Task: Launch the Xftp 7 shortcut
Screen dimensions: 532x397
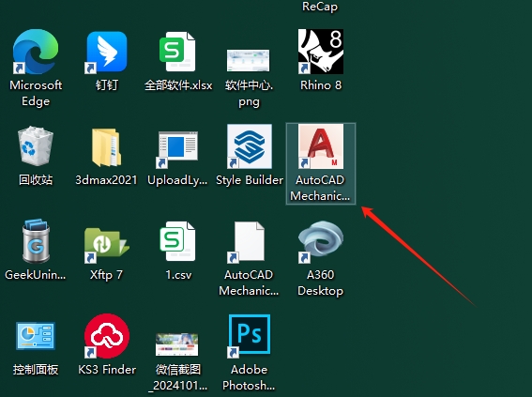Action: (107, 245)
